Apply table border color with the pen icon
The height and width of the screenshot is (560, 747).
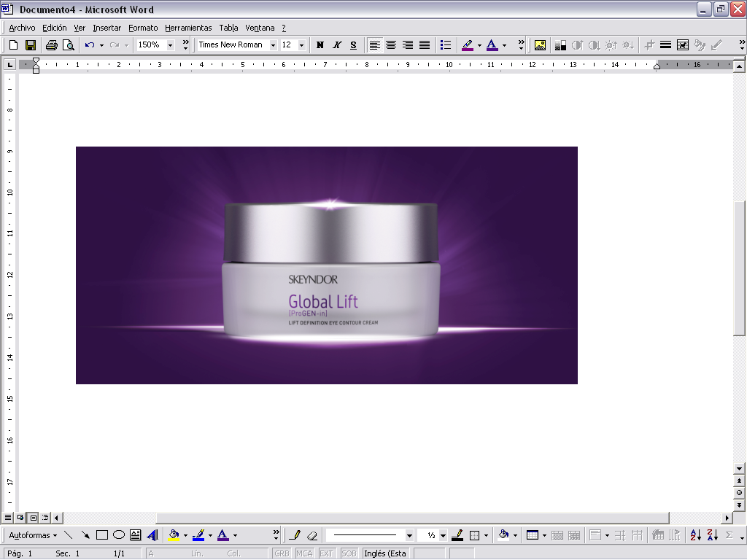coord(457,534)
